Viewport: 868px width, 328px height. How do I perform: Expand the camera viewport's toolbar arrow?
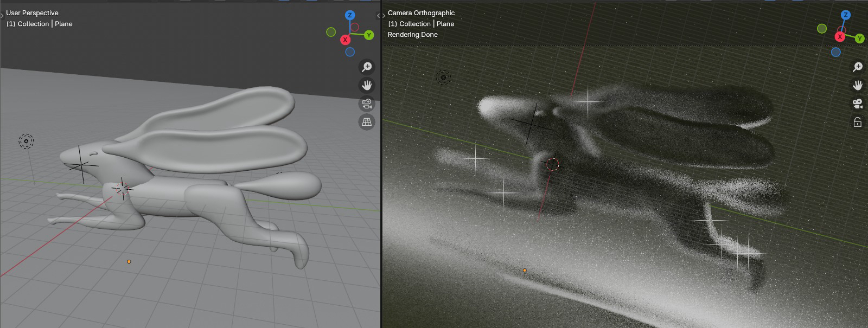click(x=384, y=16)
